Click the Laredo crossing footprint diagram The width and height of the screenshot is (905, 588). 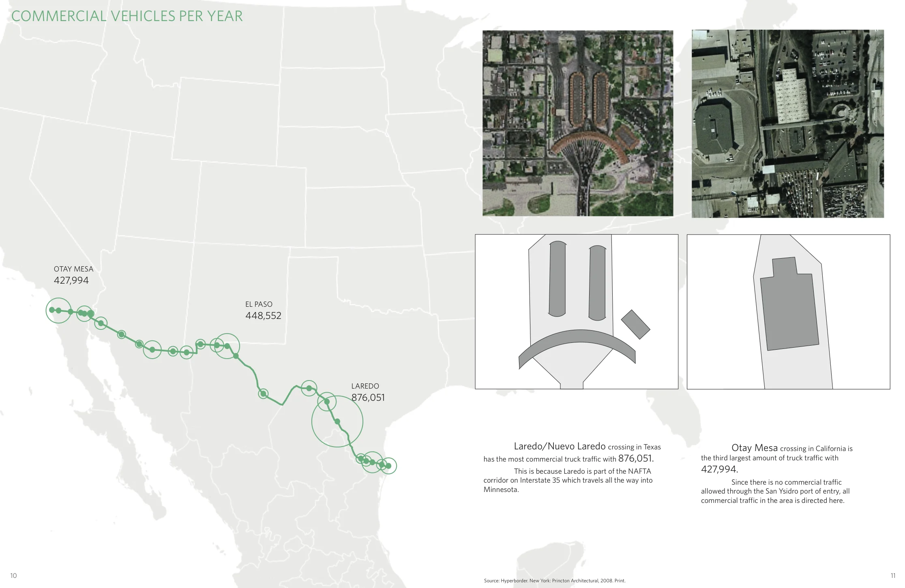[577, 312]
